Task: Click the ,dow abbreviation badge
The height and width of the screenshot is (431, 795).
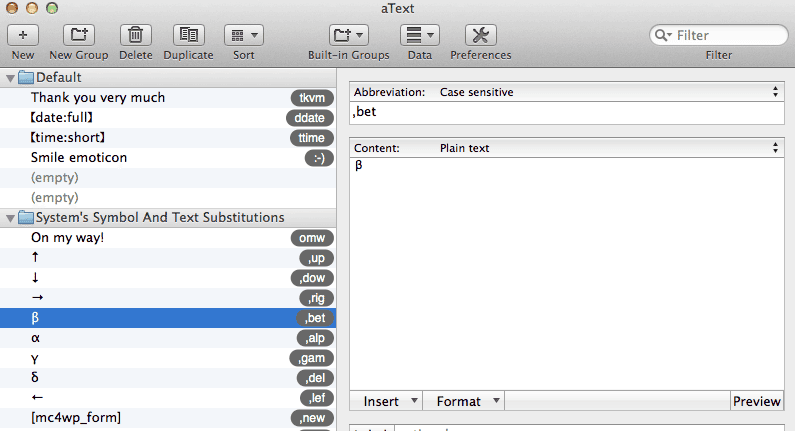Action: click(312, 278)
